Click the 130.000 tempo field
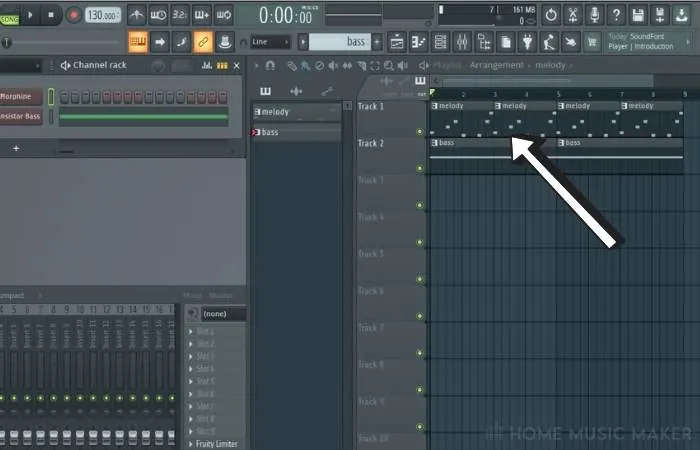 102,15
